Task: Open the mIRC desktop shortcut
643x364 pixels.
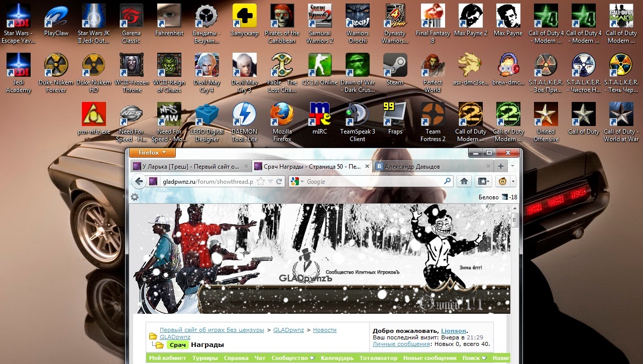Action: tap(320, 119)
